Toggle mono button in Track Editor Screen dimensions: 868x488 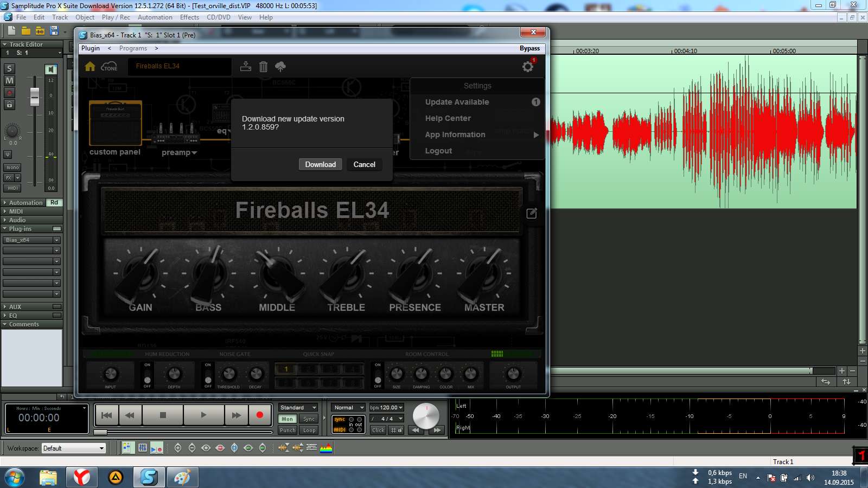[x=12, y=168]
